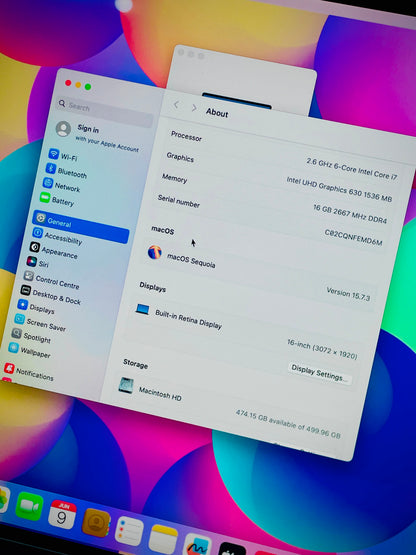Open Screen Saver settings
This screenshot has height=555, width=416.
click(x=40, y=322)
